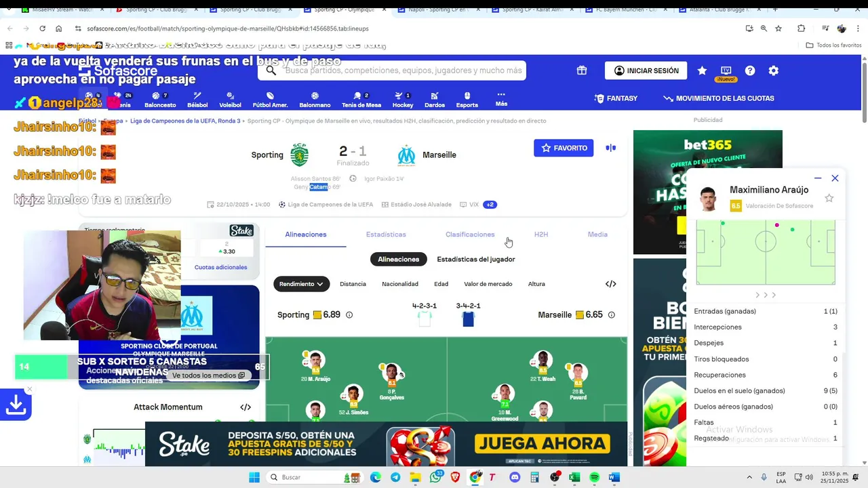Open Sofascore settings gear icon
Screen dimensions: 868x488
click(774, 70)
